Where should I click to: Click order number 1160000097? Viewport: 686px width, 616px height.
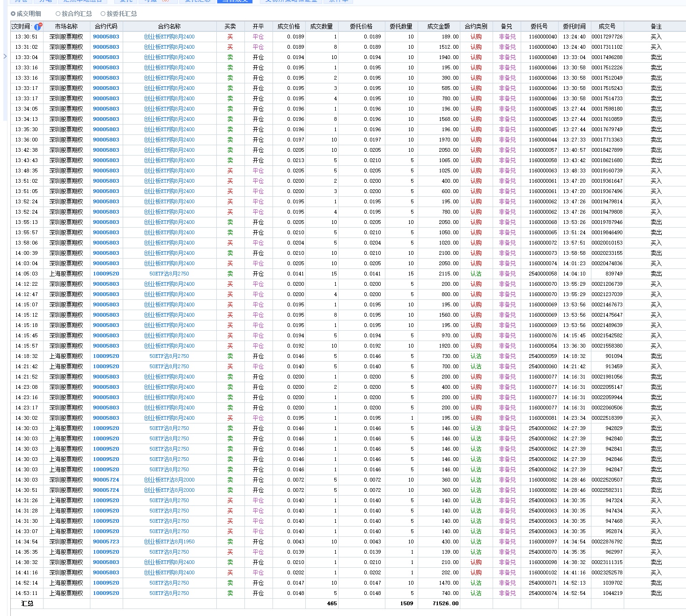click(x=543, y=542)
